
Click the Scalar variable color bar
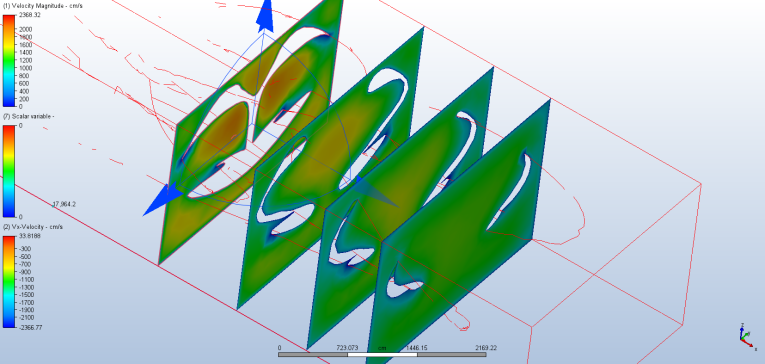(9, 171)
